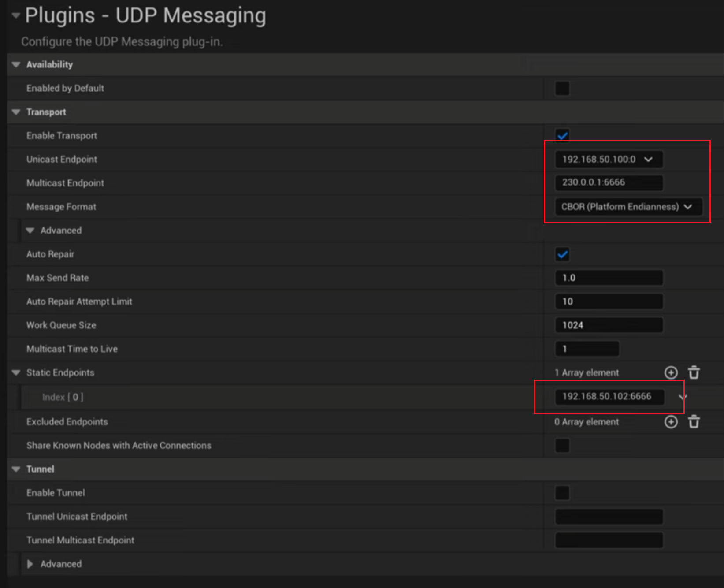
Task: Enable Share Known Nodes with Active Connections
Action: click(562, 446)
